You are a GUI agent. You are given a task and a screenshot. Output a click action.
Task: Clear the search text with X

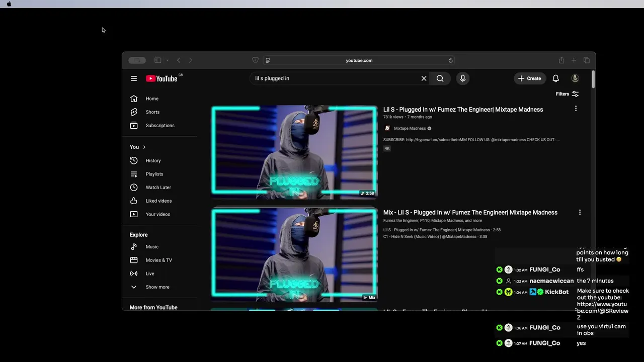coord(424,78)
